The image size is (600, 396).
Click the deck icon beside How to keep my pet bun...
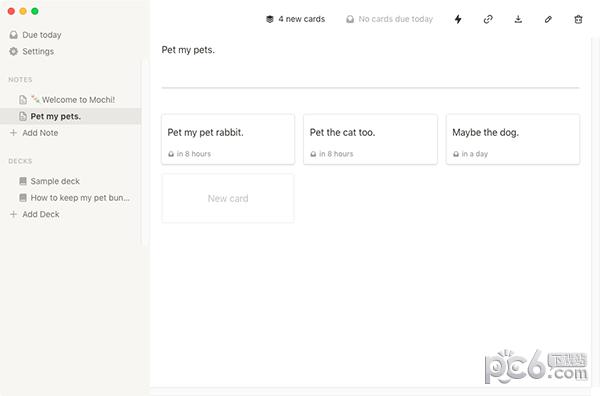coord(23,197)
